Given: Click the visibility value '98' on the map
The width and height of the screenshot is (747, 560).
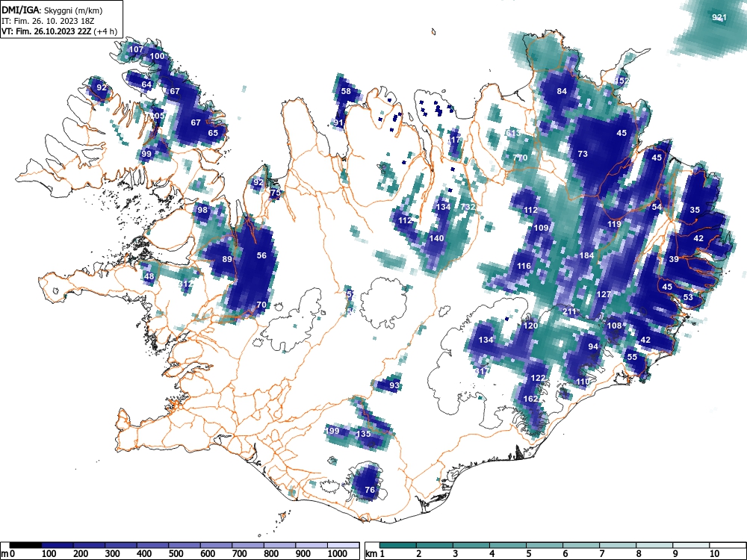Looking at the screenshot, I should 202,210.
